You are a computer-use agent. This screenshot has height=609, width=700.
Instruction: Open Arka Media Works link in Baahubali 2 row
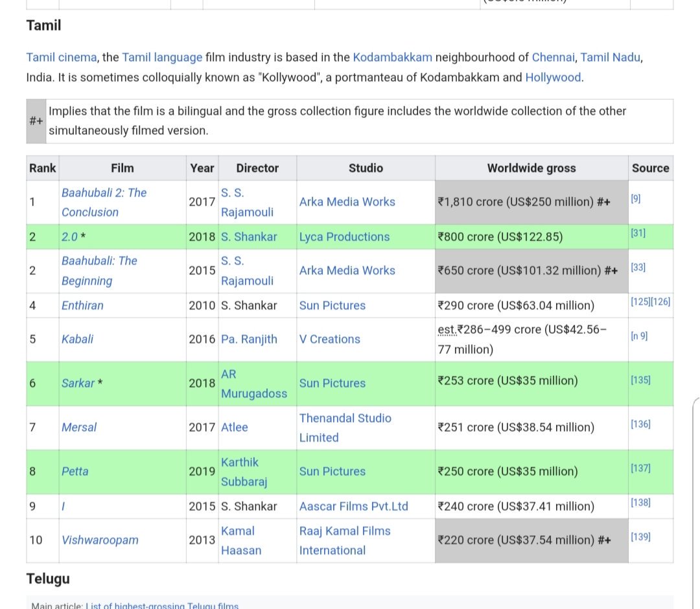pos(347,202)
